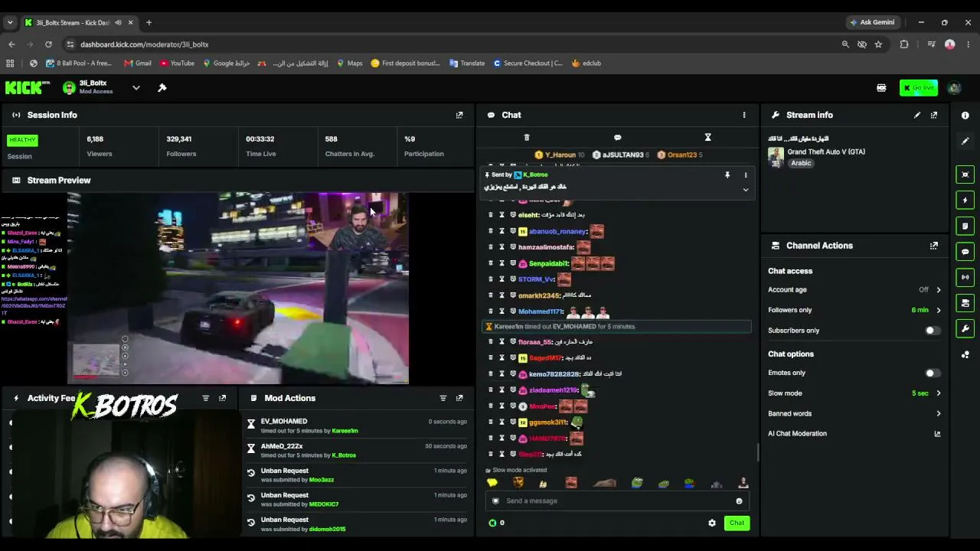This screenshot has height=551, width=980.
Task: Click the pencil icon in right sidebar
Action: [x=965, y=142]
